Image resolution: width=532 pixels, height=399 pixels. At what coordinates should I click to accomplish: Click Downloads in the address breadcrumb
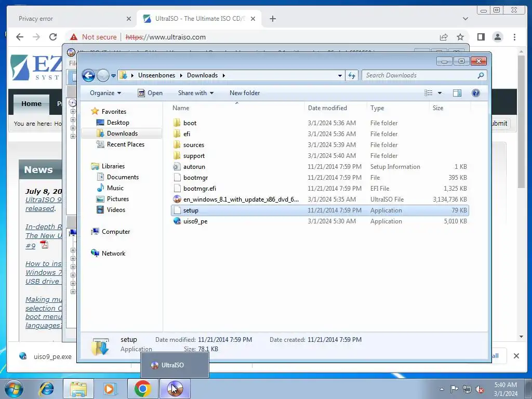(x=202, y=75)
